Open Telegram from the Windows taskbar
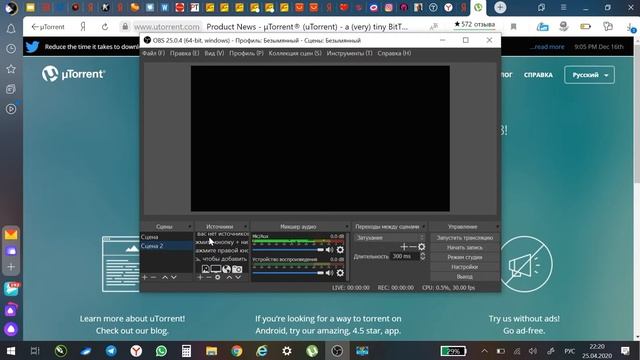Image resolution: width=640 pixels, height=360 pixels. [x=111, y=351]
